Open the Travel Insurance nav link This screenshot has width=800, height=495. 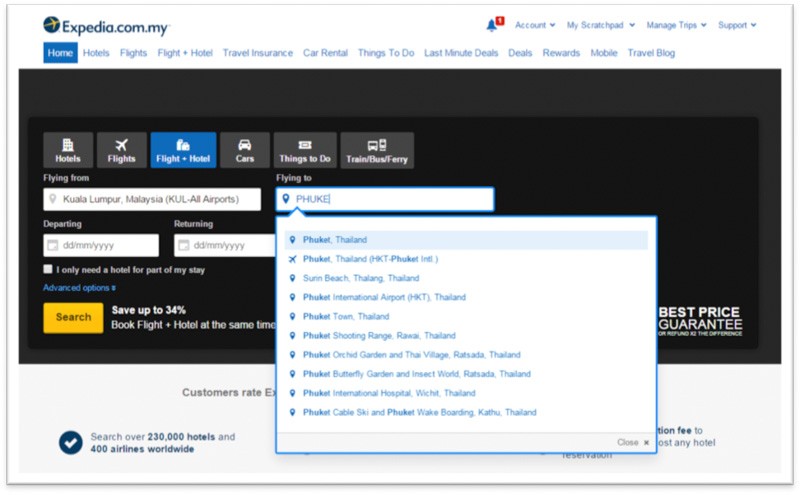click(258, 53)
